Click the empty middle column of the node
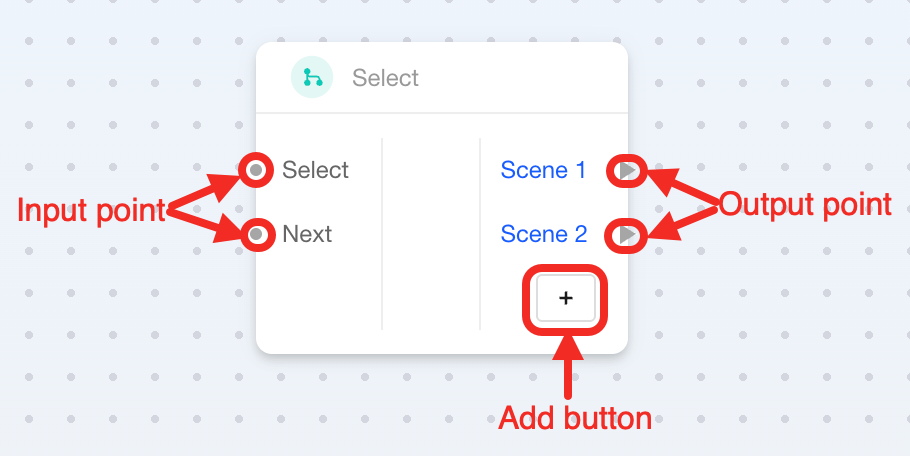This screenshot has height=456, width=910. [x=431, y=235]
